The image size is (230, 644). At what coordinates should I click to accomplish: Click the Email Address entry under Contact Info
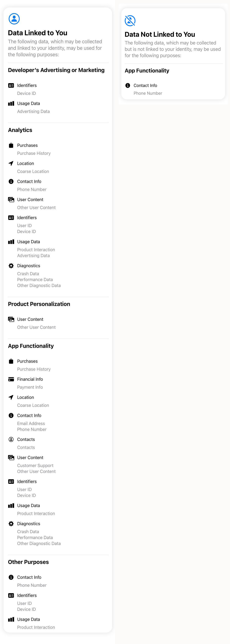31,423
